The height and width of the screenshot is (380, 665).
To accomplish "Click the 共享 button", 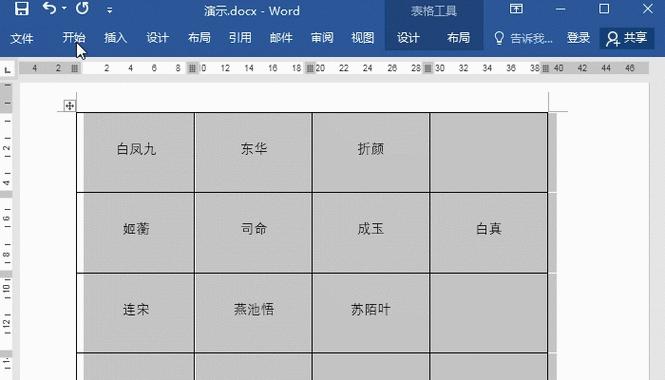I will click(x=627, y=39).
